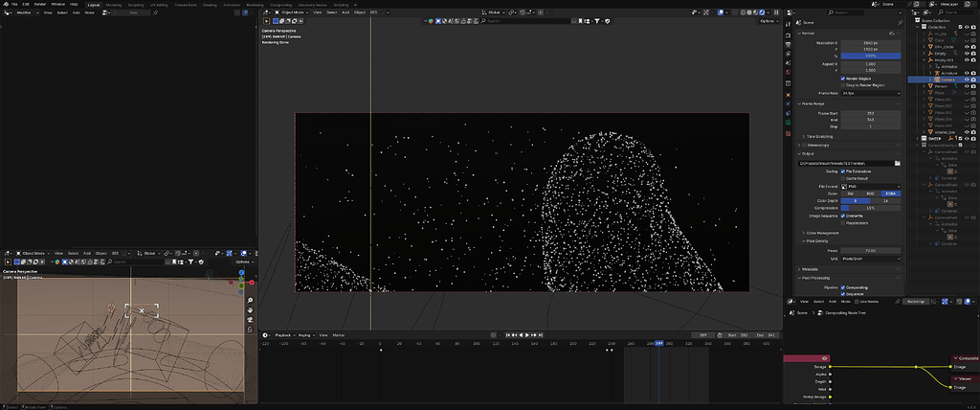This screenshot has width=980, height=410.
Task: Open the Global transform orientation dropdown
Action: tap(495, 11)
